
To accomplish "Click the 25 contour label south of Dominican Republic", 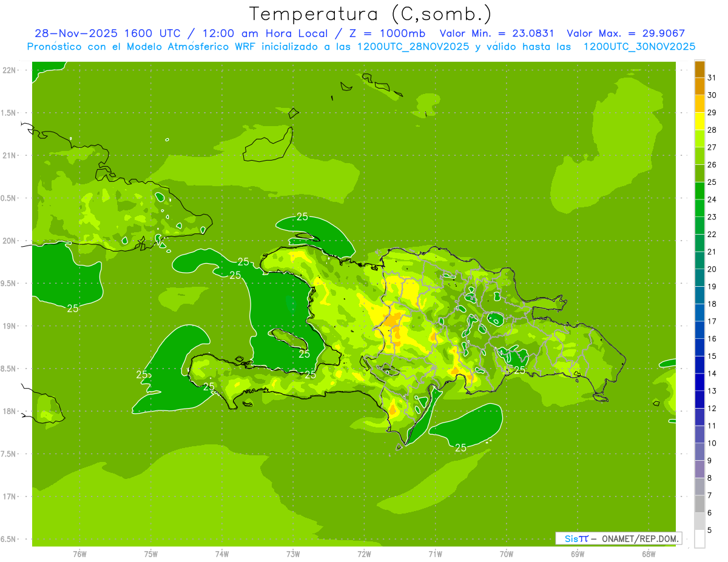I will pyautogui.click(x=460, y=448).
